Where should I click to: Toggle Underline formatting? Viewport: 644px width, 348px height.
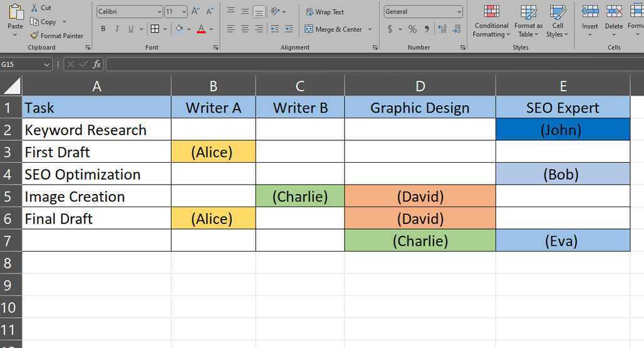[x=131, y=29]
